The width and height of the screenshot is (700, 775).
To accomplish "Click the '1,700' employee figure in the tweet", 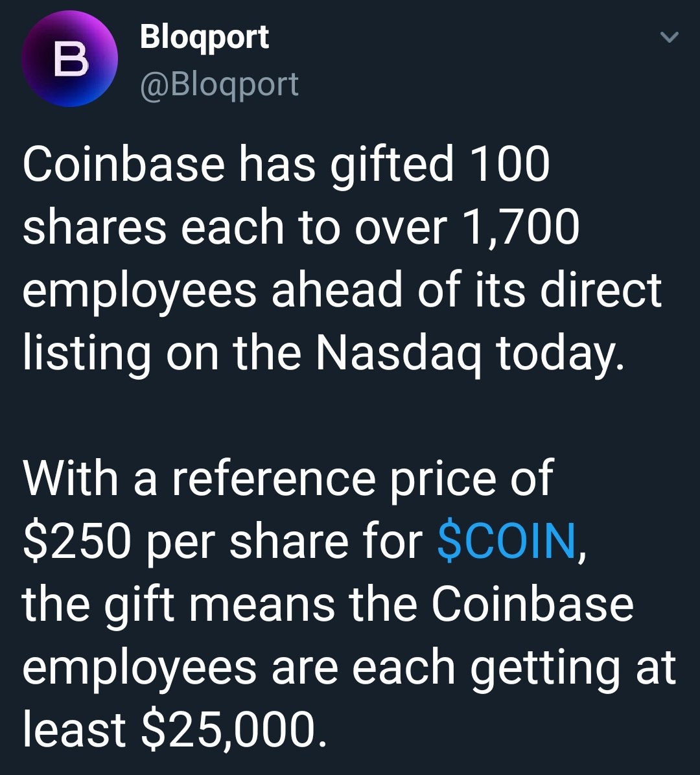I will pyautogui.click(x=520, y=228).
